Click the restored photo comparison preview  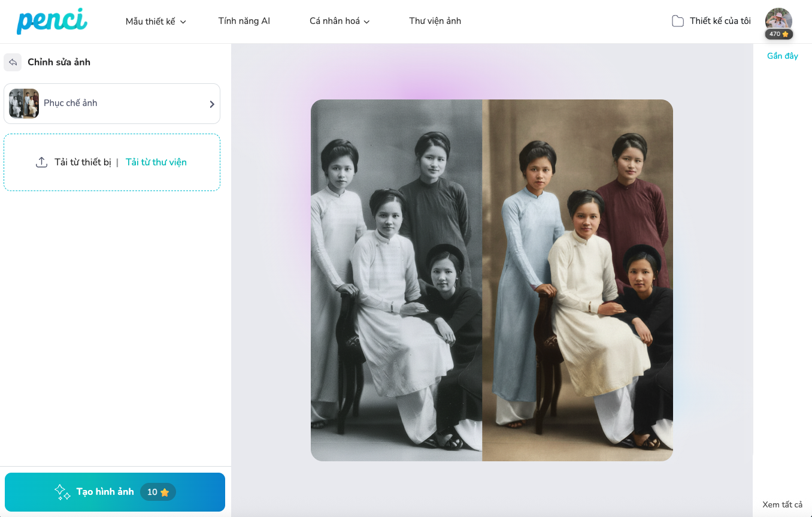pyautogui.click(x=492, y=280)
